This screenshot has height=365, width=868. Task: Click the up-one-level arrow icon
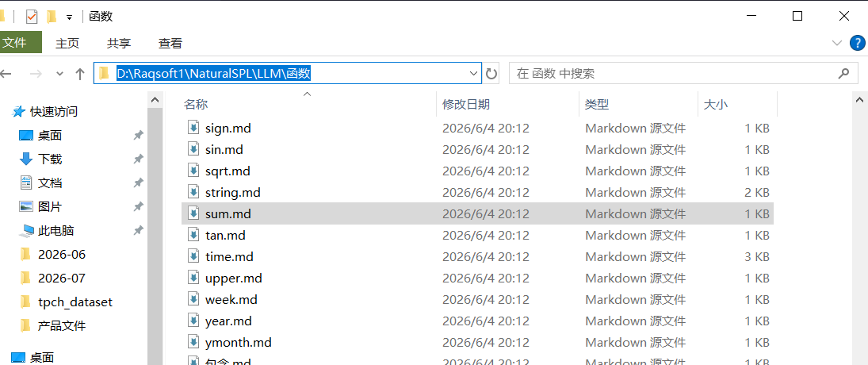coord(80,73)
